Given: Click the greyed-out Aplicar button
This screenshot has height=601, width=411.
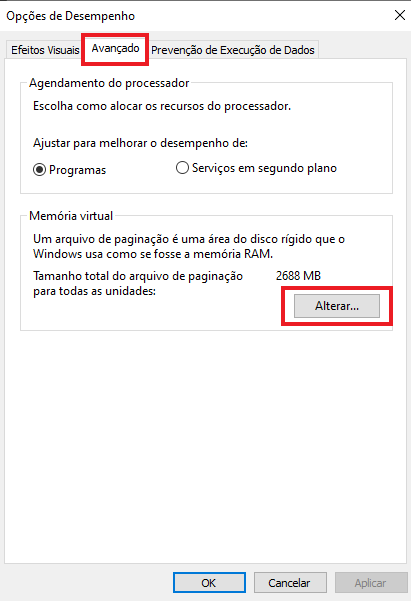Looking at the screenshot, I should tap(371, 583).
